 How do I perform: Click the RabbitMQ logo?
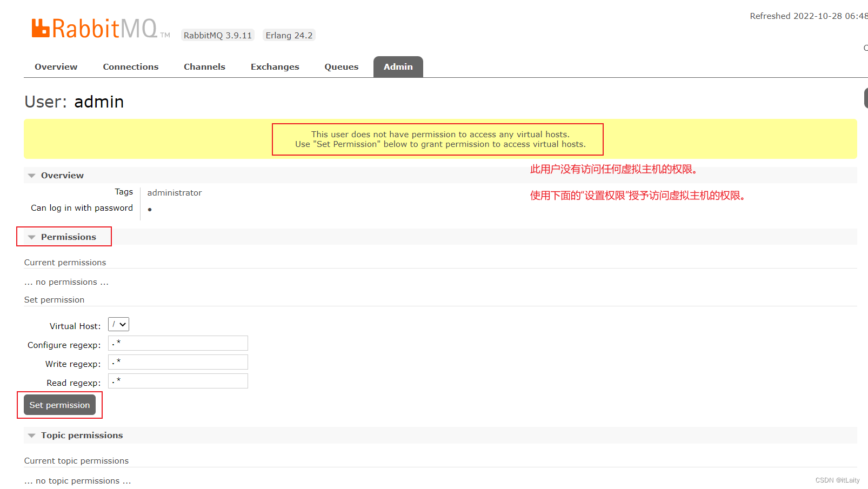[101, 29]
